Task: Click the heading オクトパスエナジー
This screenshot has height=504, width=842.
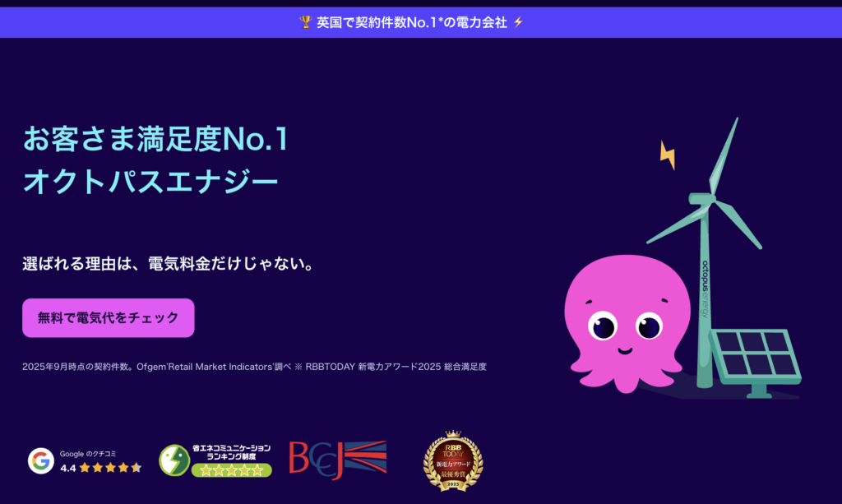Action: (150, 182)
